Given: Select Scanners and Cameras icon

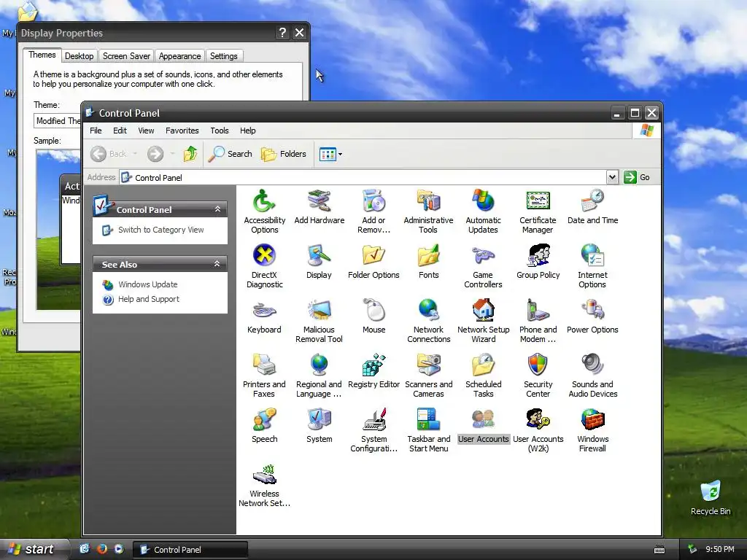Looking at the screenshot, I should pos(428,365).
